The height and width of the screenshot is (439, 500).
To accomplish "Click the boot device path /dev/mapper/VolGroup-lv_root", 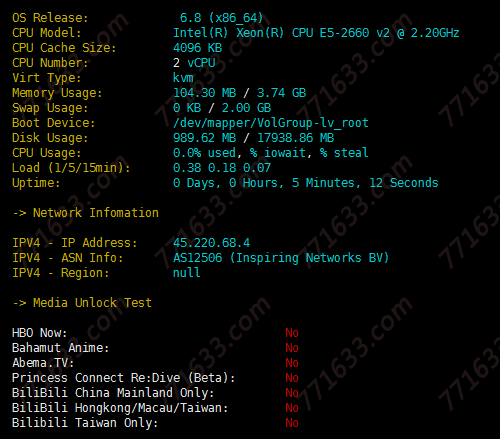I will click(x=271, y=123).
